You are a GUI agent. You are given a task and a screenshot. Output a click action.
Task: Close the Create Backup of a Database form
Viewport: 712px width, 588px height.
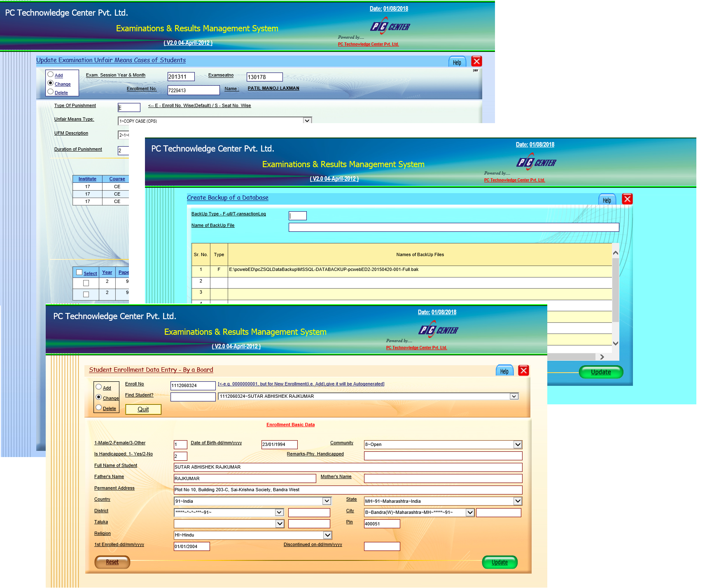point(627,199)
